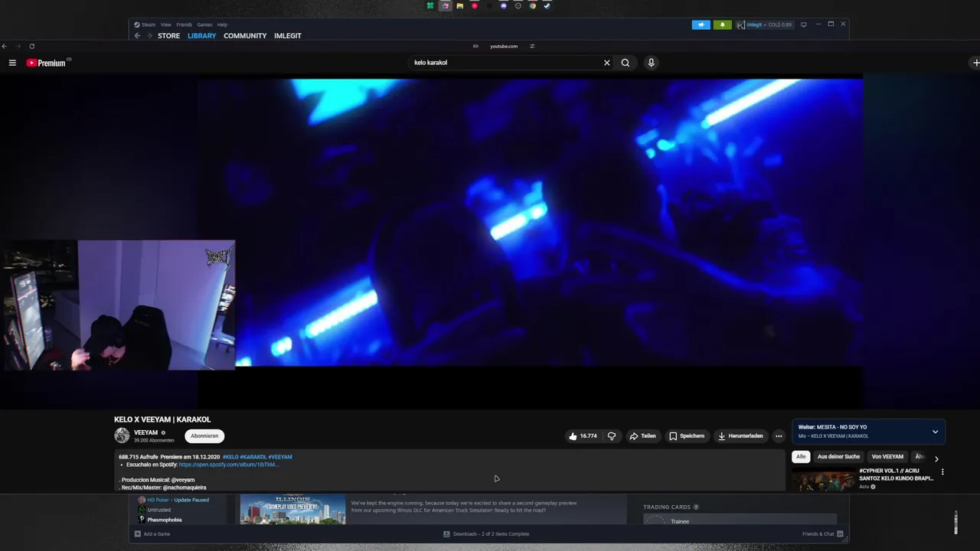This screenshot has height=551, width=980.
Task: Open options for #CYPHER VOL.1 suggested video
Action: (942, 472)
